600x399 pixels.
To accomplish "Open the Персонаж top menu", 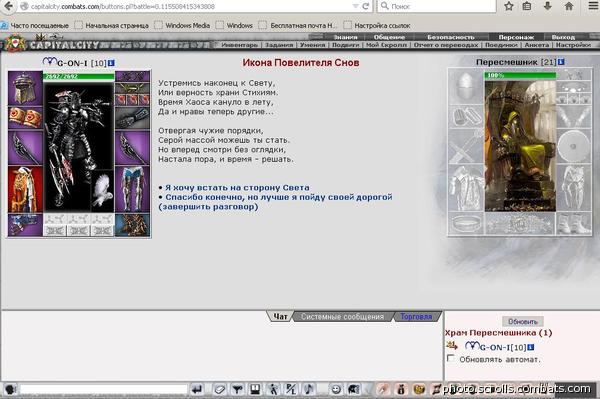I will coord(516,37).
